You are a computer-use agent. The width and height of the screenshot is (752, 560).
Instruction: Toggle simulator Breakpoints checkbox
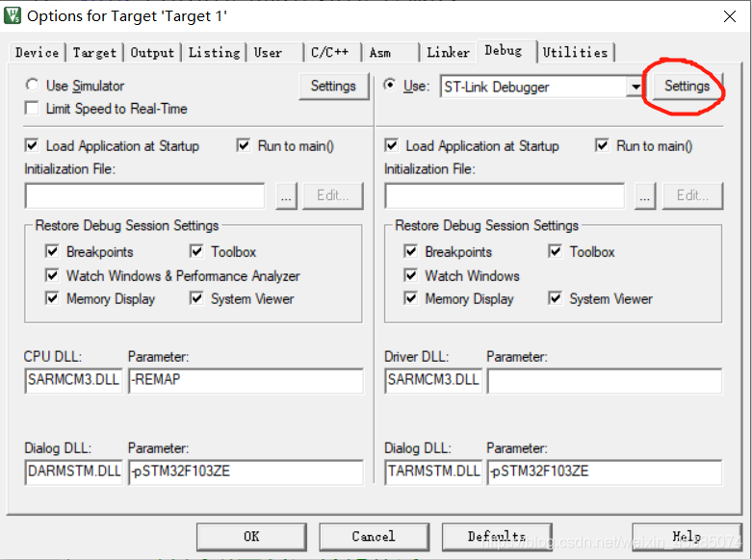coord(52,251)
